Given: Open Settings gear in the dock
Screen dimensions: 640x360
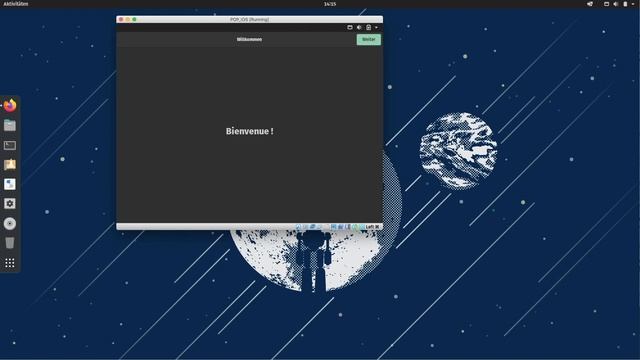Looking at the screenshot, I should 10,204.
